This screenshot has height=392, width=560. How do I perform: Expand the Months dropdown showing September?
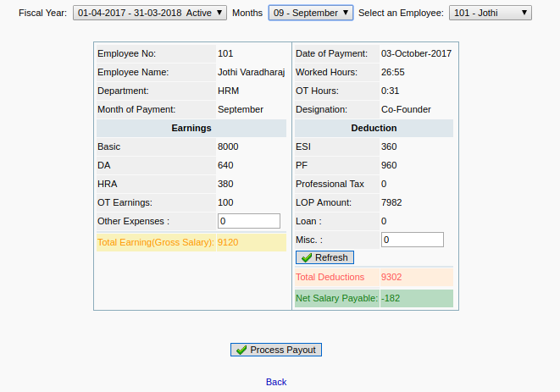pos(311,13)
